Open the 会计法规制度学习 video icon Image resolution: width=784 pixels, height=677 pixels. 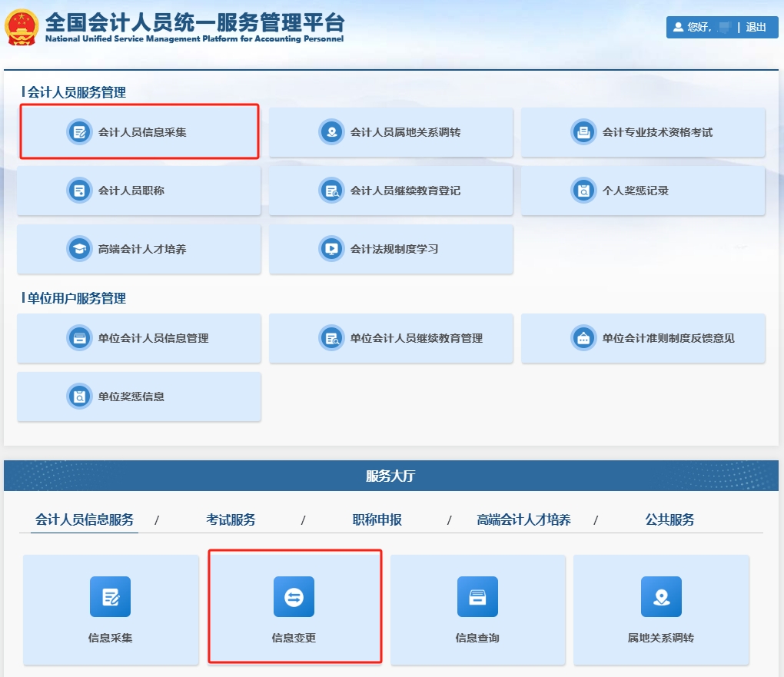331,249
